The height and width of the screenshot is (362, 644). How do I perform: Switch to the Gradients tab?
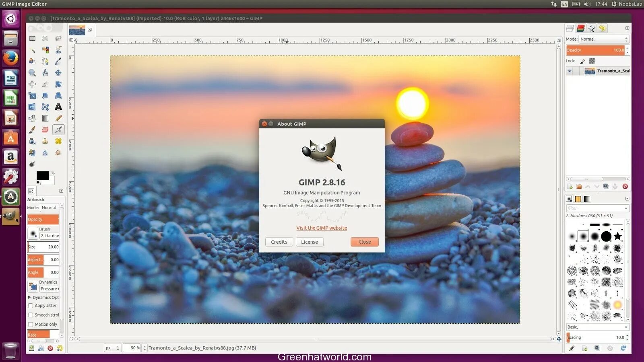(x=587, y=199)
